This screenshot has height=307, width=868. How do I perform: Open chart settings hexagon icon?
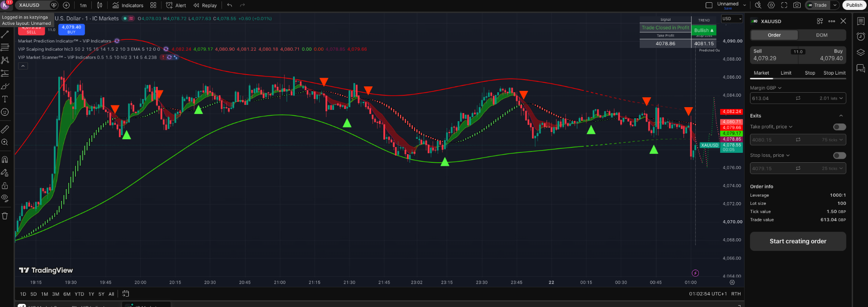coord(771,5)
